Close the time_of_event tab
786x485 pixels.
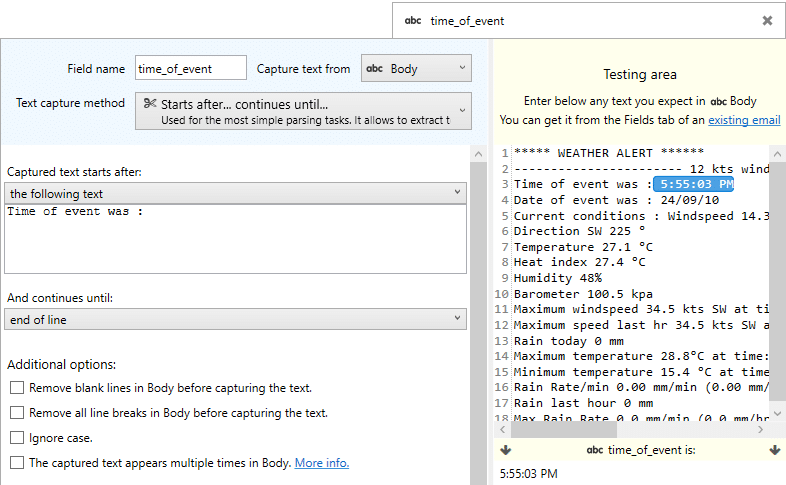[767, 20]
